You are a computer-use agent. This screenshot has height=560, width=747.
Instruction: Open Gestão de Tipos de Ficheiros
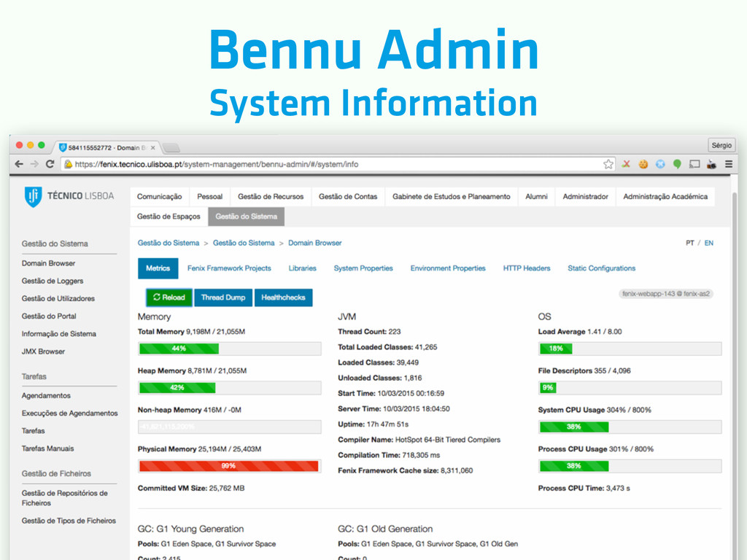click(x=69, y=521)
